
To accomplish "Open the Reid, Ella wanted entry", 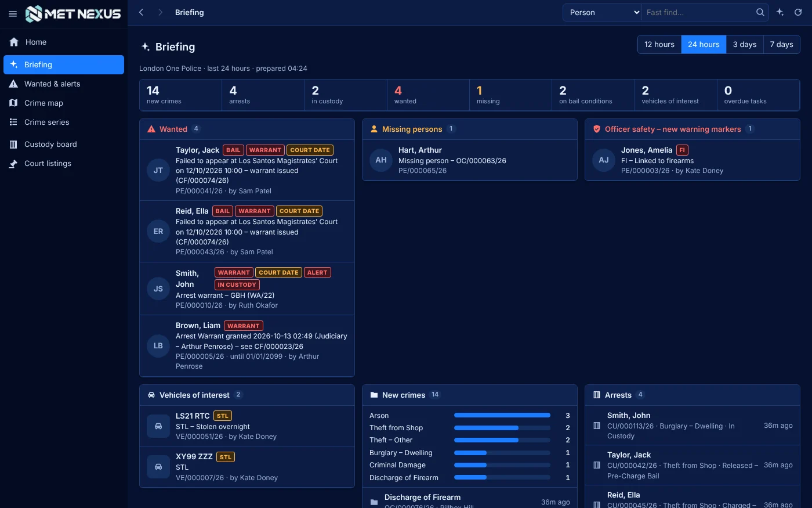I will 247,231.
